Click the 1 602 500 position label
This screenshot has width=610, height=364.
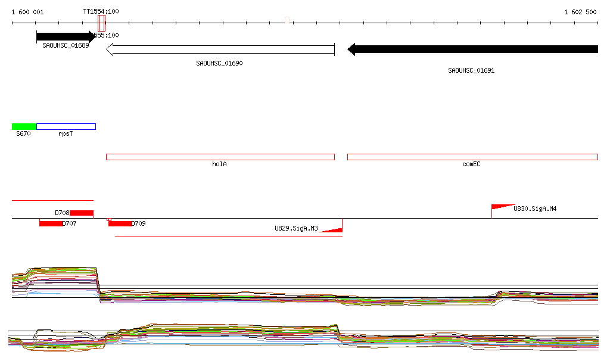pos(580,12)
